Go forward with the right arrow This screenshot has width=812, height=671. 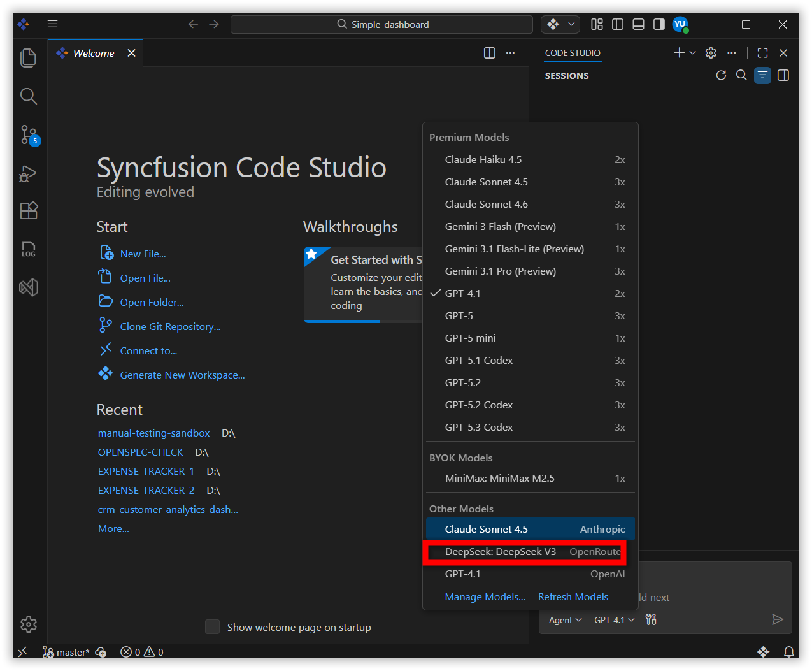click(214, 24)
